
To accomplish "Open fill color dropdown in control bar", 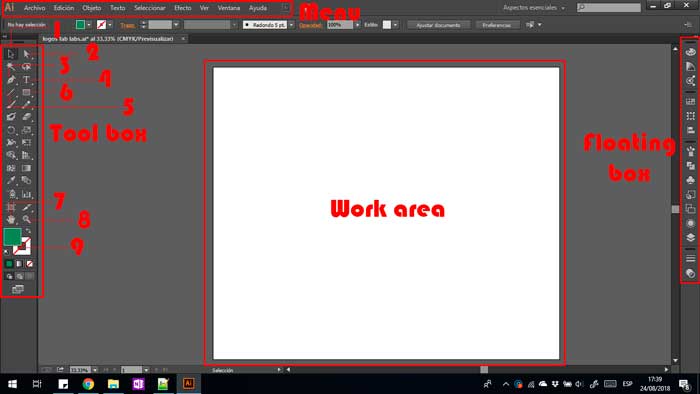I will click(89, 25).
